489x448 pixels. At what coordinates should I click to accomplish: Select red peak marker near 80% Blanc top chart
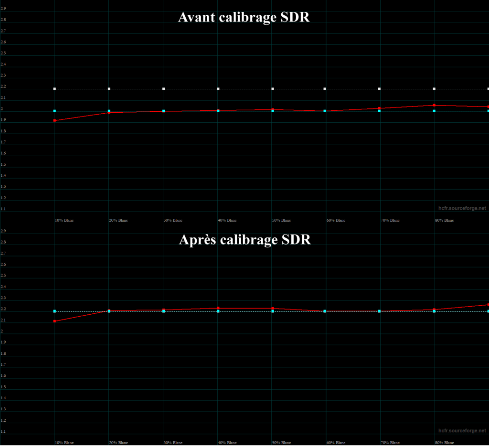(434, 104)
